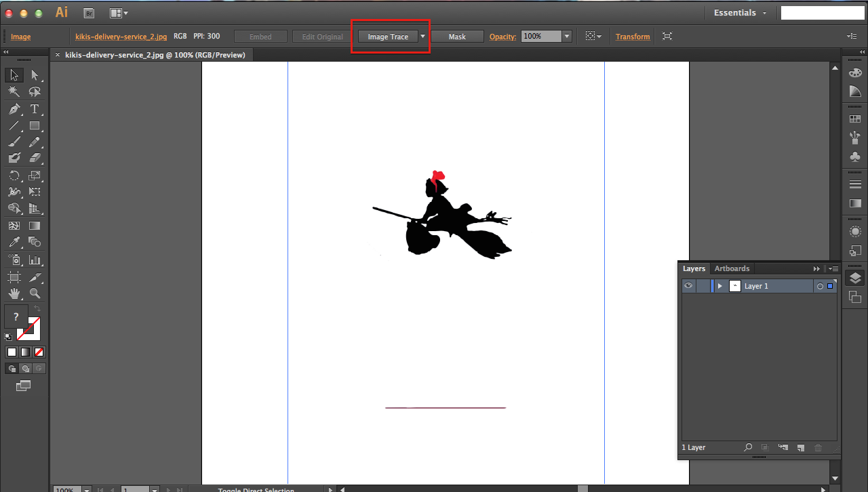Open the Appearance panel from dock

tap(855, 231)
